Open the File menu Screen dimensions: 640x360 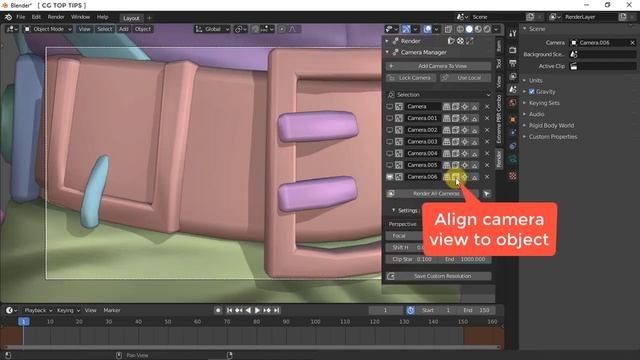click(x=20, y=17)
